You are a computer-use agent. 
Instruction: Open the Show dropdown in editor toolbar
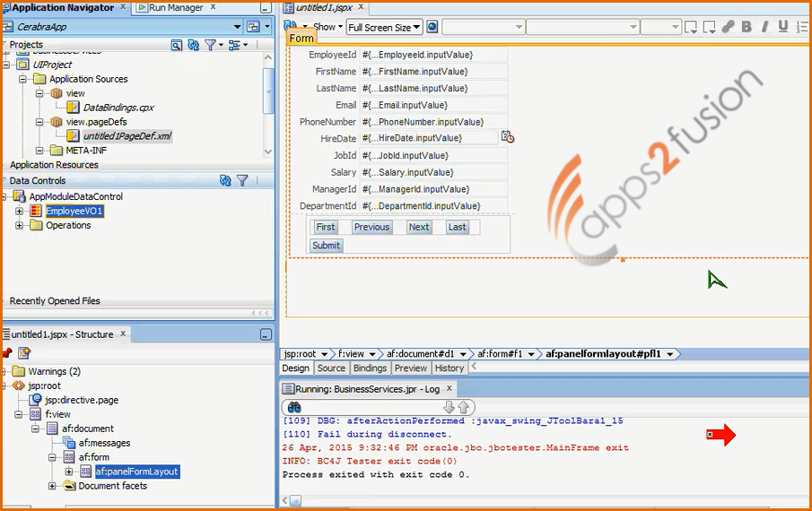click(329, 27)
